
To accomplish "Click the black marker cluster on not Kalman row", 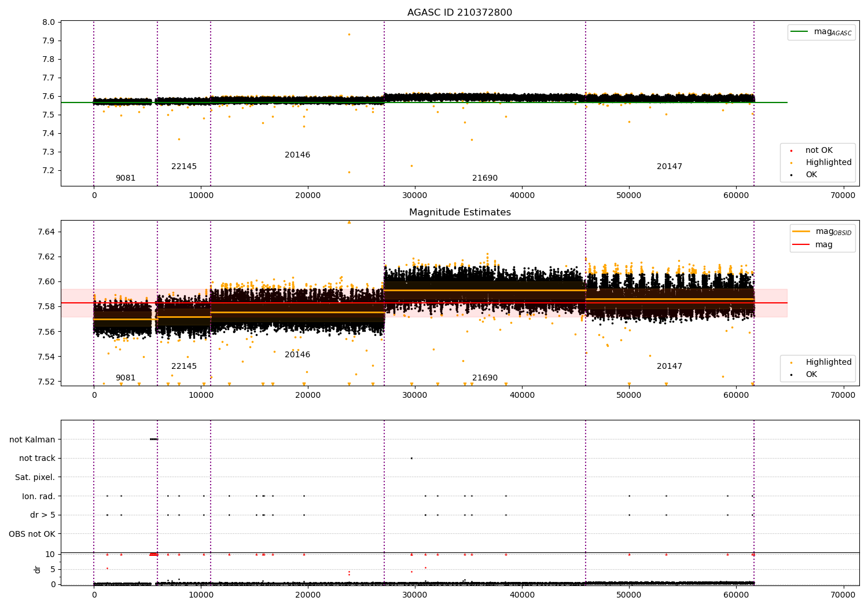I will point(153,439).
